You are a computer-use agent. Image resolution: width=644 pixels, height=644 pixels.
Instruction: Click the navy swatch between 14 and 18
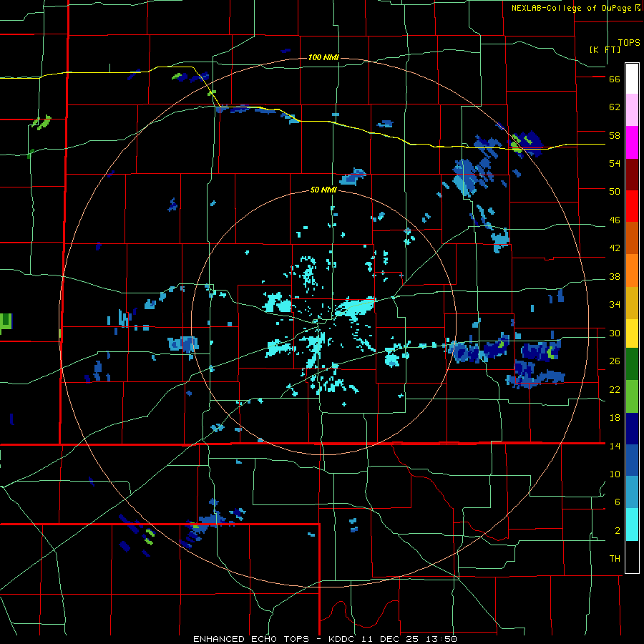tap(632, 429)
